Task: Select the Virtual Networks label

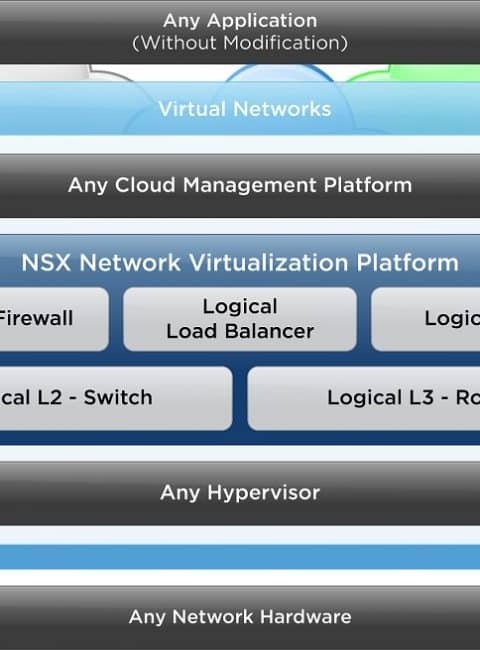Action: click(x=245, y=109)
